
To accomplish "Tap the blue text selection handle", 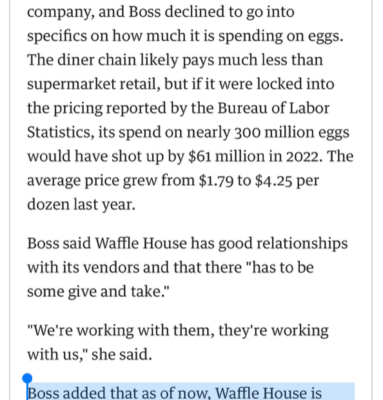I will [x=27, y=379].
